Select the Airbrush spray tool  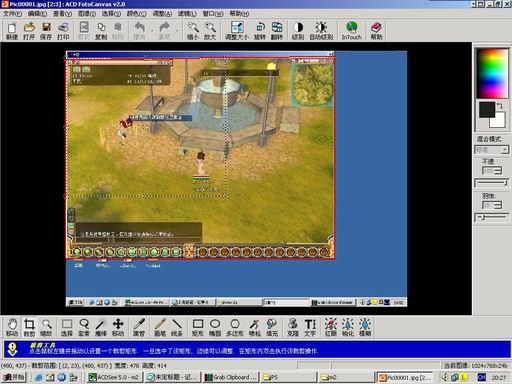(255, 327)
